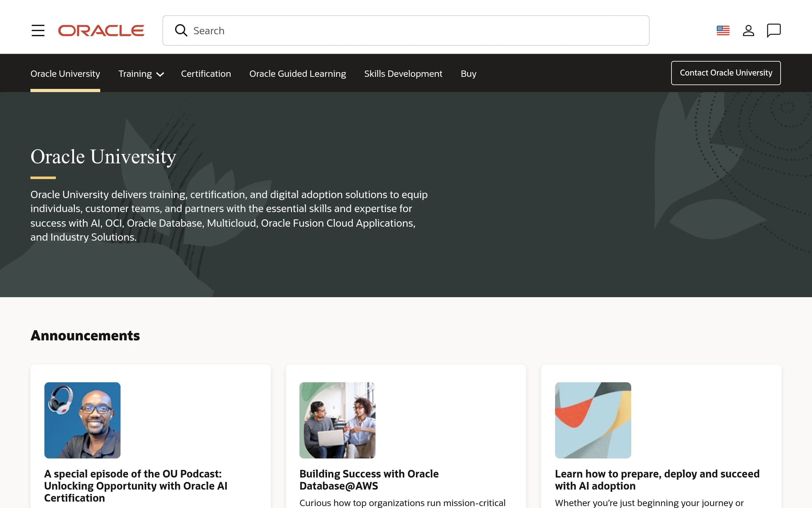The height and width of the screenshot is (508, 812).
Task: Click the magnifying glass search icon
Action: click(181, 30)
